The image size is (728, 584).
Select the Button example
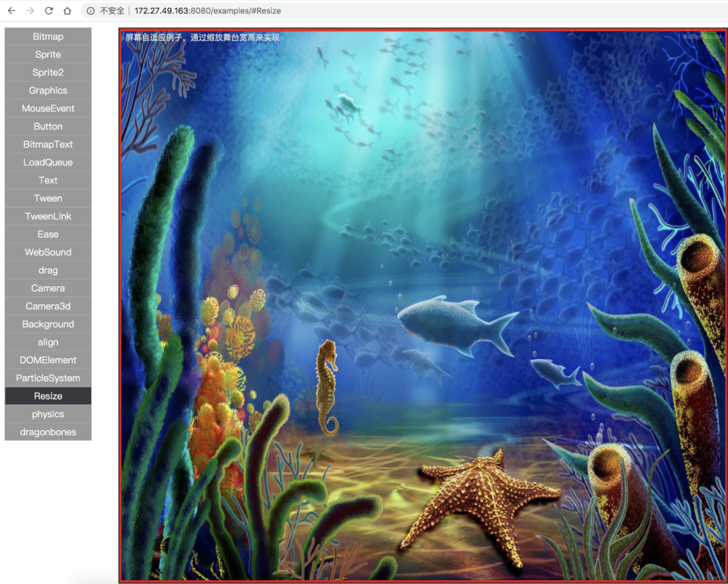pyautogui.click(x=48, y=127)
